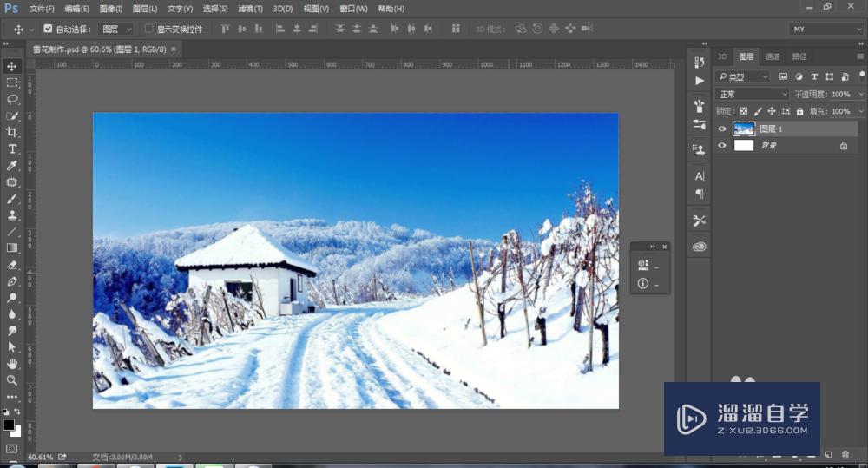868x468 pixels.
Task: Toggle lock position icon
Action: [x=772, y=111]
